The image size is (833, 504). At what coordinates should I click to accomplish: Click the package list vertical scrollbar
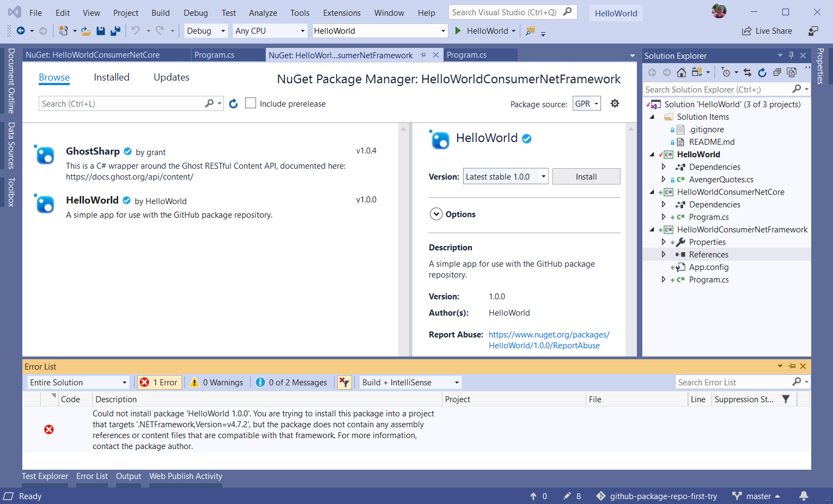tap(404, 239)
